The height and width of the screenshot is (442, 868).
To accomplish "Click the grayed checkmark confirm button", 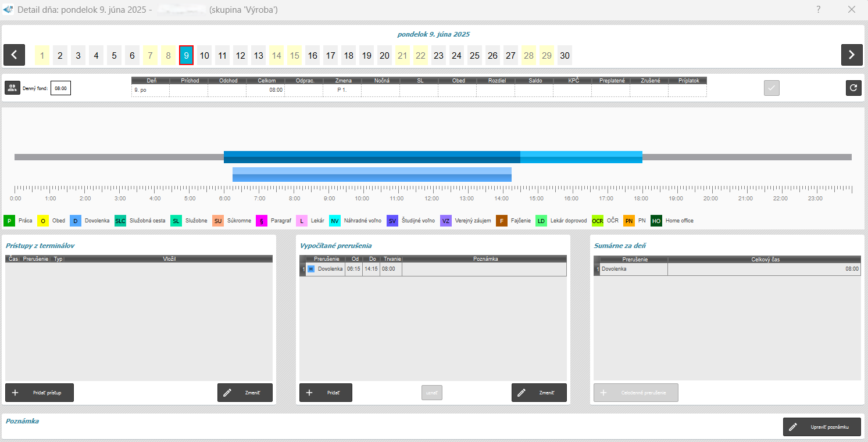I will point(771,88).
